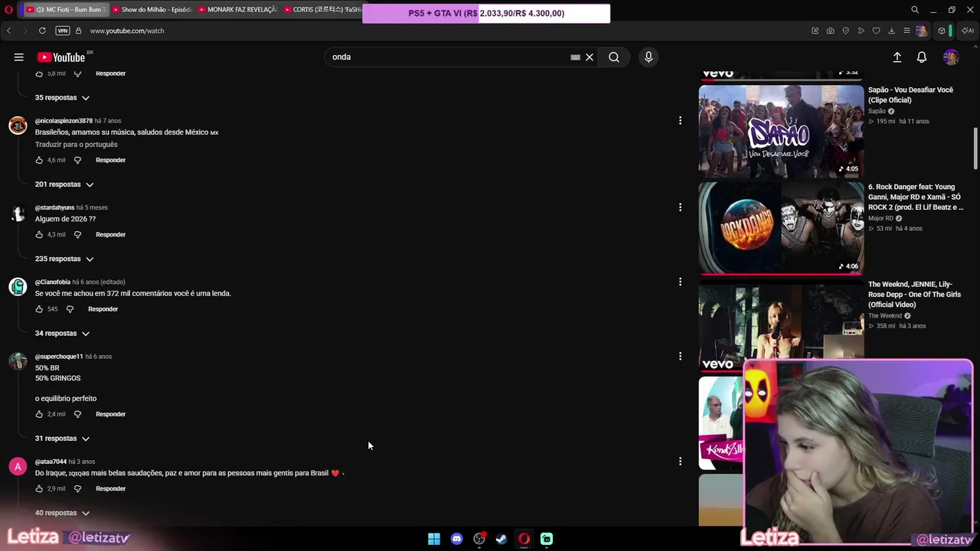Open options menu for @Cianofobia comment
980x551 pixels.
tap(680, 282)
